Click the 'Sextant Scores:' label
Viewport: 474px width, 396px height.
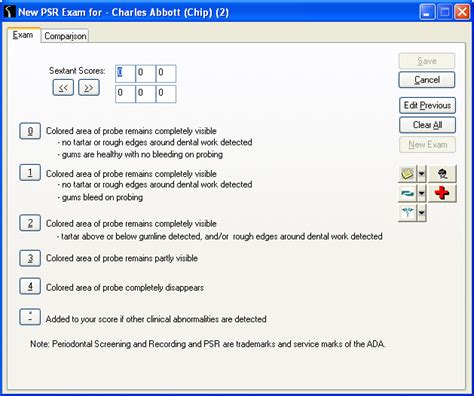[77, 71]
